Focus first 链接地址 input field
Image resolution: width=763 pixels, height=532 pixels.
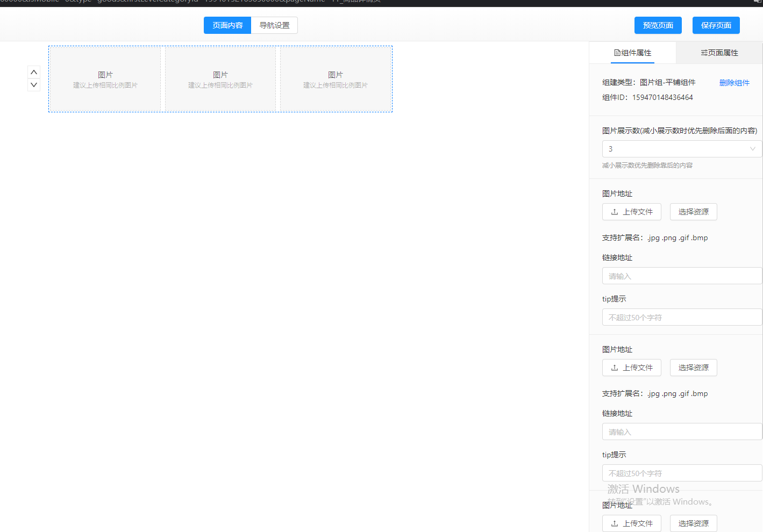click(x=682, y=276)
